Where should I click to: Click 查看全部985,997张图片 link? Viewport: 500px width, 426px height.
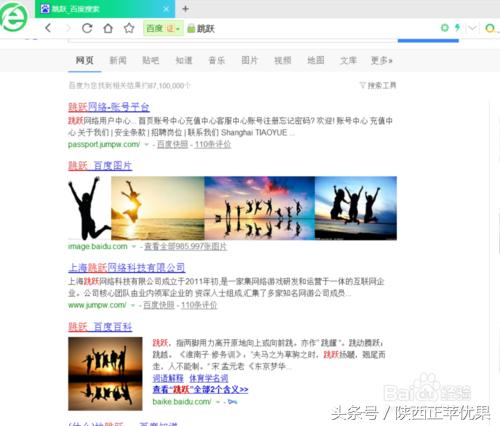(185, 247)
